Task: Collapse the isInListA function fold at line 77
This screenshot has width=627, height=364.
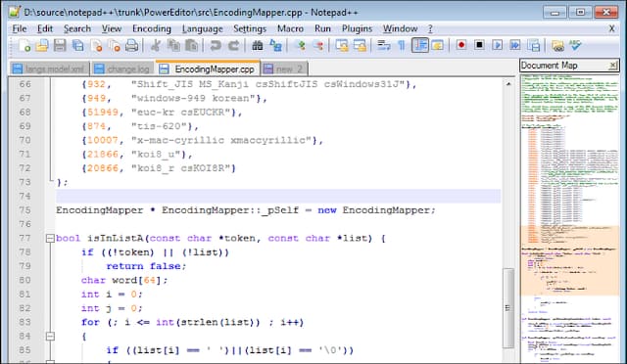Action: point(50,239)
